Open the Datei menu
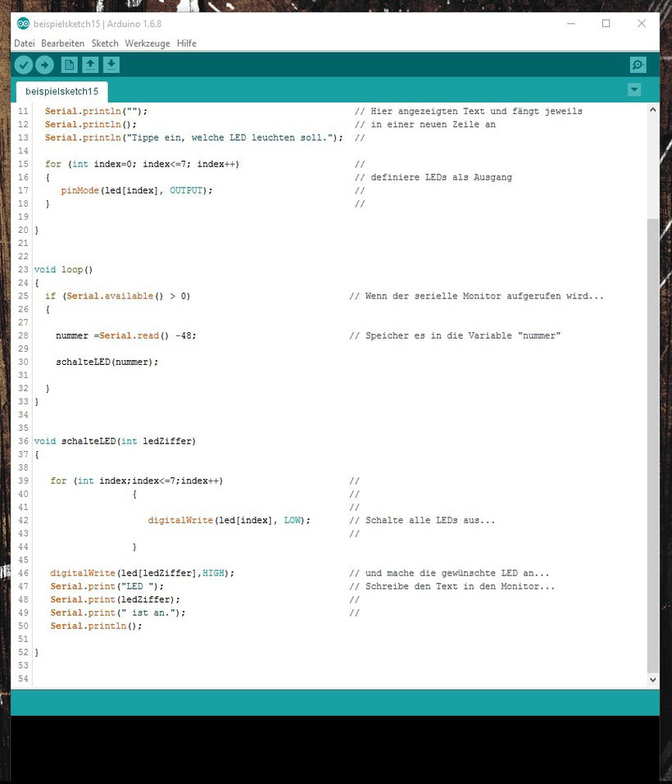This screenshot has width=672, height=784. point(25,43)
